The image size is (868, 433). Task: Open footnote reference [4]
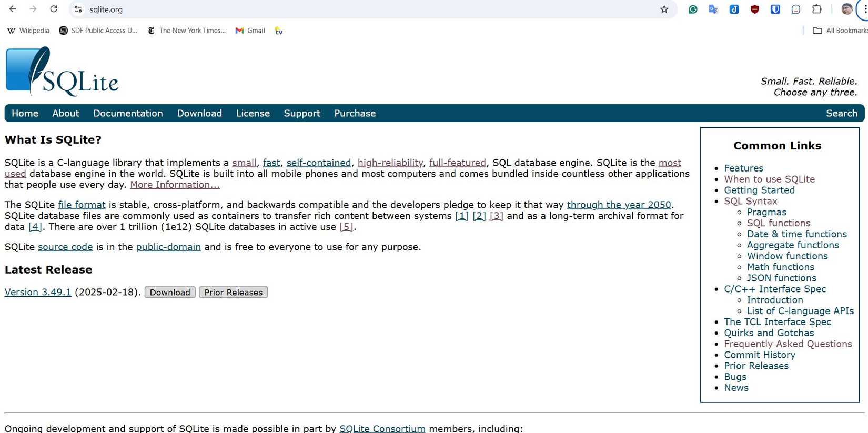[35, 227]
